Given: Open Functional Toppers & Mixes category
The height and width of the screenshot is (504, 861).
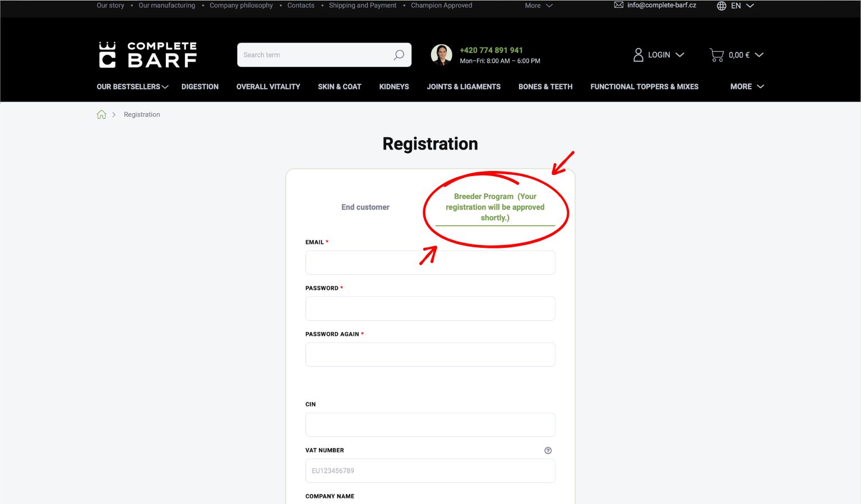Looking at the screenshot, I should [x=644, y=86].
